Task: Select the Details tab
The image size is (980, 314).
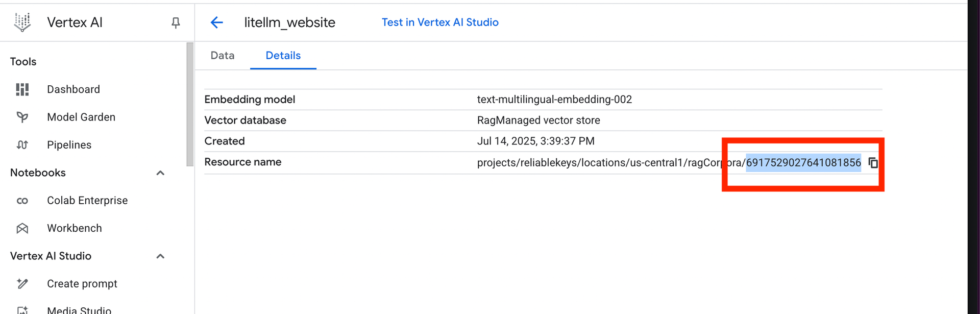Action: pos(283,55)
